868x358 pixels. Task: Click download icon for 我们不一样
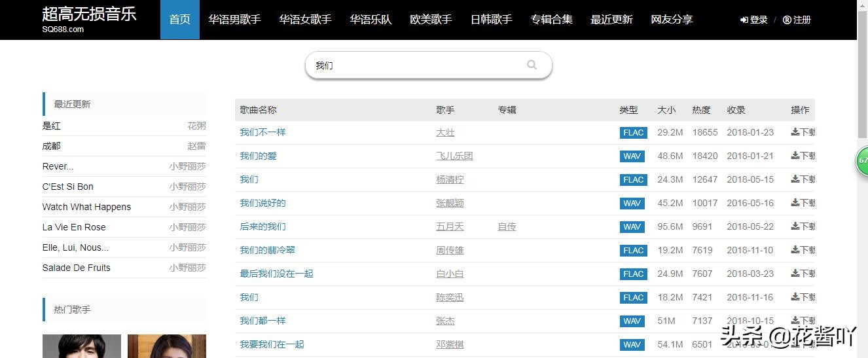pyautogui.click(x=803, y=132)
